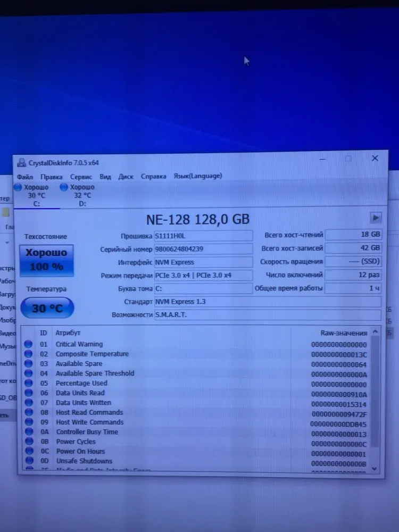Open the Диск menu

126,177
